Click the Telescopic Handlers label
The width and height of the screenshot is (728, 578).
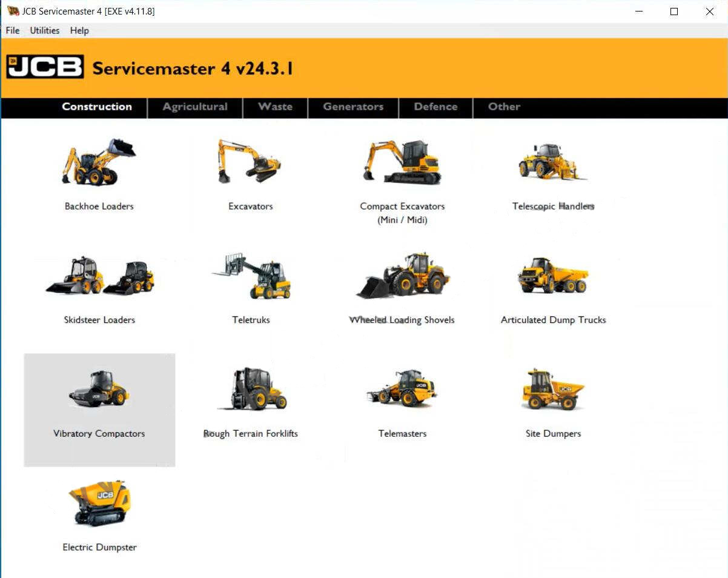(553, 206)
